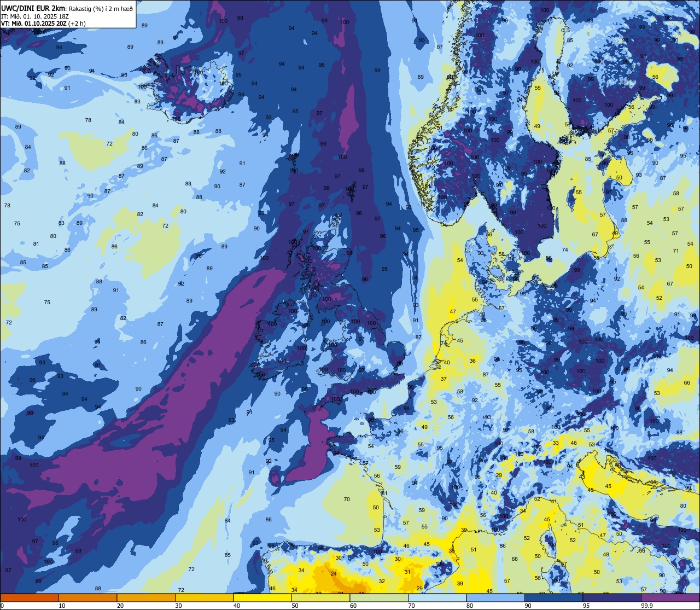Click the value '70' in the Bay of Biscay
The height and width of the screenshot is (610, 700).
[x=347, y=499]
